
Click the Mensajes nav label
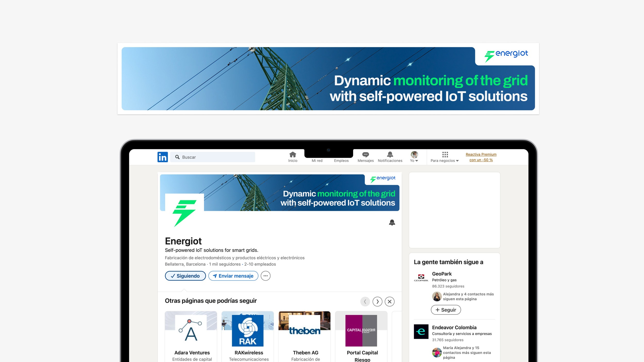coord(366,161)
